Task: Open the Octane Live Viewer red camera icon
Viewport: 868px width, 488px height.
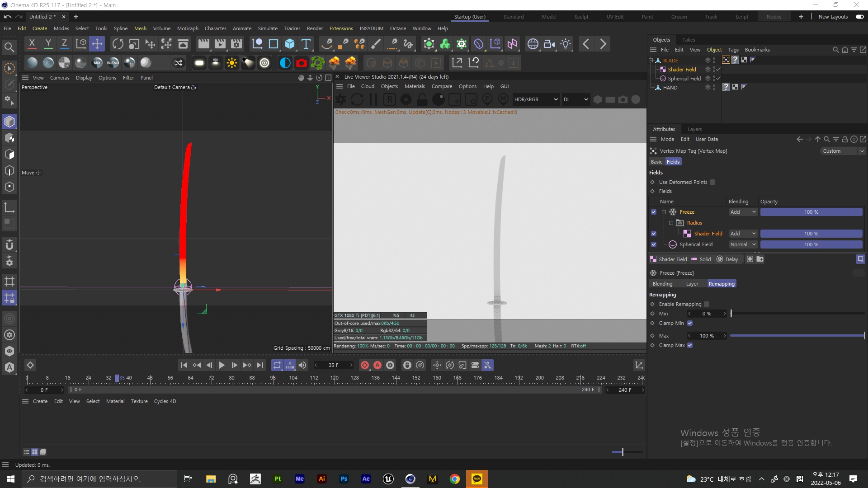Action: pos(302,63)
